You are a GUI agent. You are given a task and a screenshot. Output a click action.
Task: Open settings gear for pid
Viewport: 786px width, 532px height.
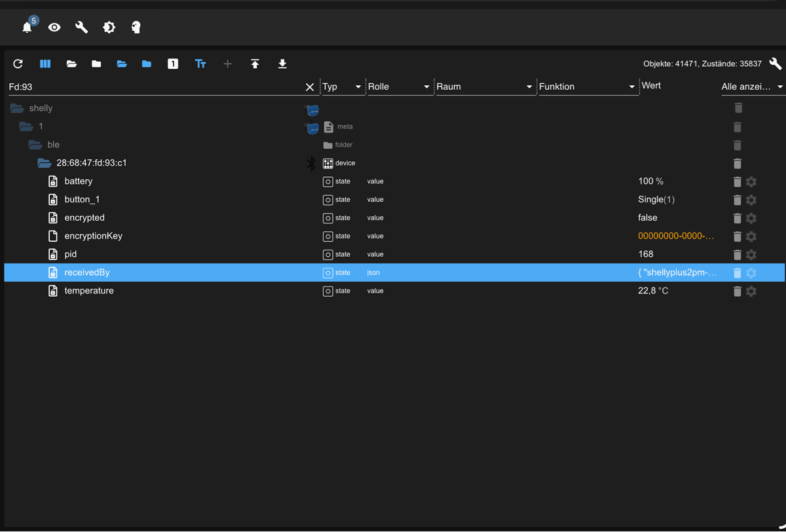click(751, 255)
